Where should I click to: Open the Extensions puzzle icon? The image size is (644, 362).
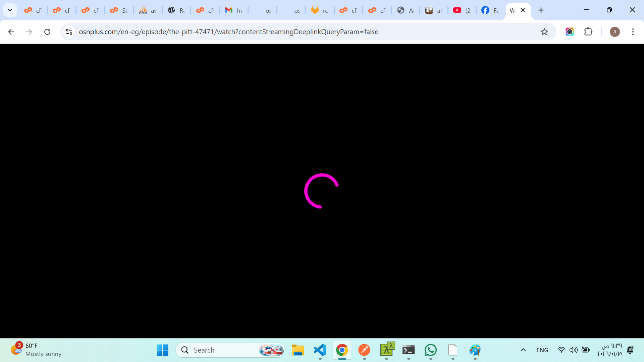(588, 32)
